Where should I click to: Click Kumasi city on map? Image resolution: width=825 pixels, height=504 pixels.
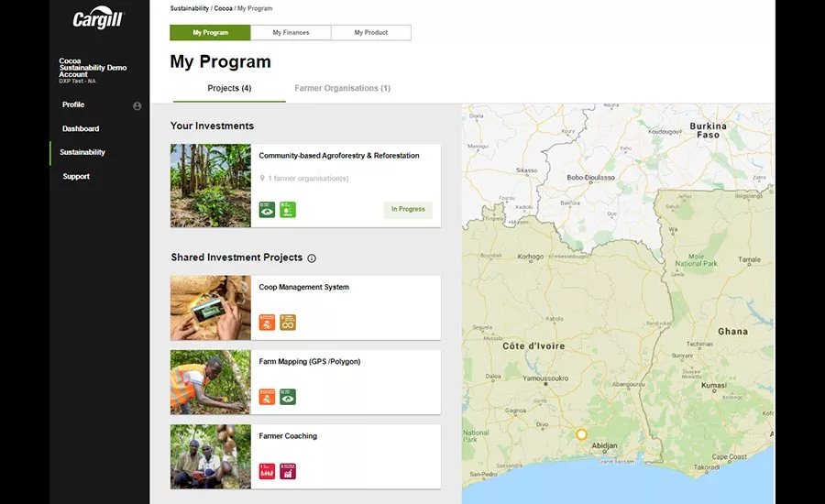point(714,385)
